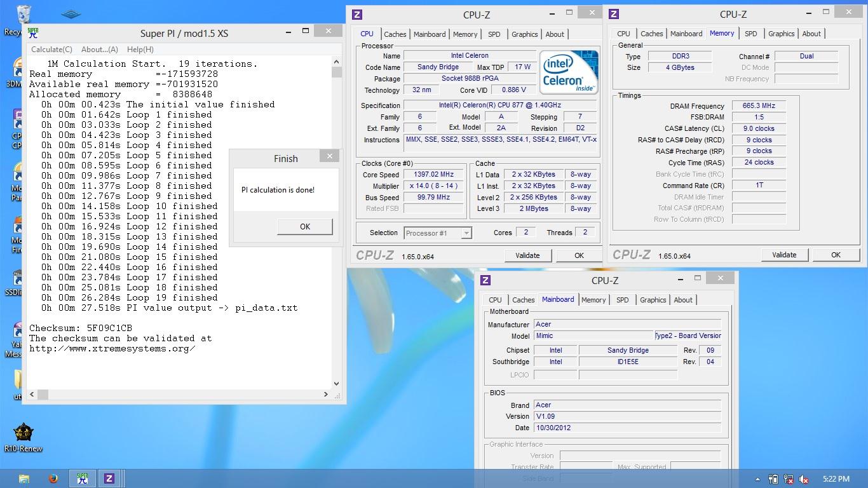Click Super PI vertical scrollbar down arrow
Screen dimensions: 868x488
337,384
